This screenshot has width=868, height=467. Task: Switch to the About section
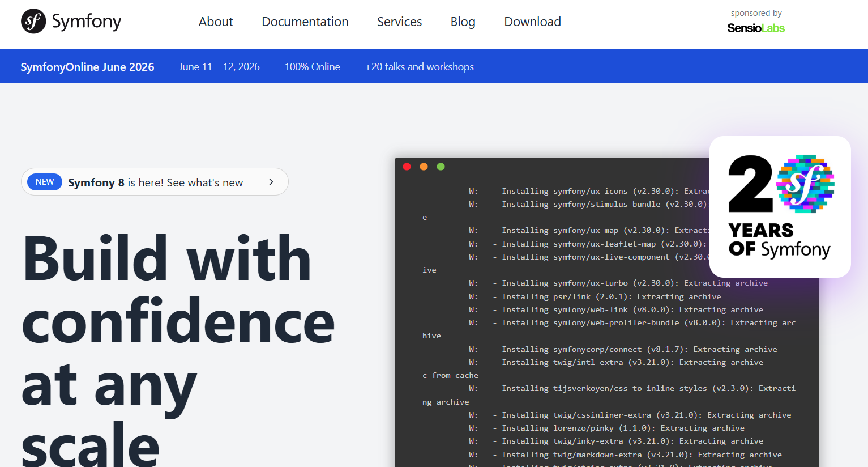pos(215,22)
